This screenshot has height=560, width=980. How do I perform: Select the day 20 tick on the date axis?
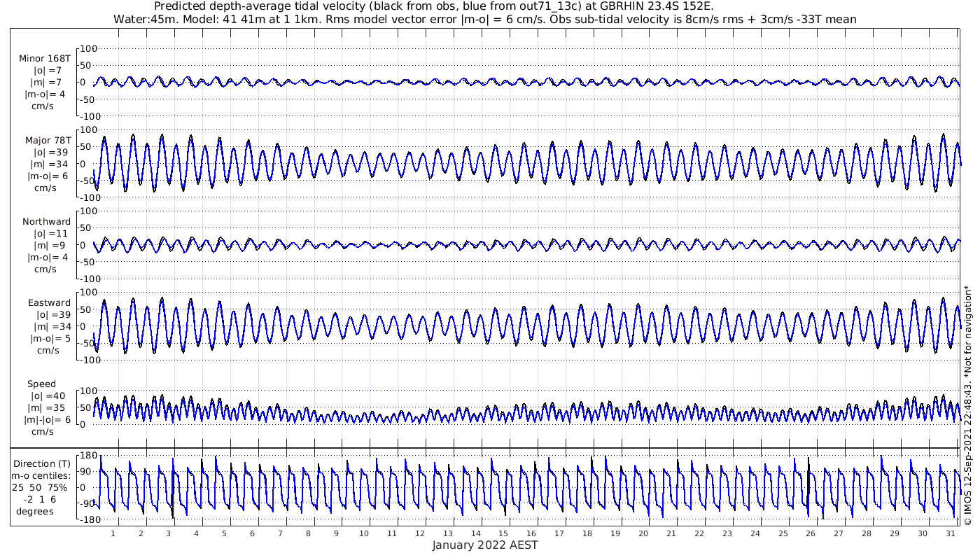(643, 533)
